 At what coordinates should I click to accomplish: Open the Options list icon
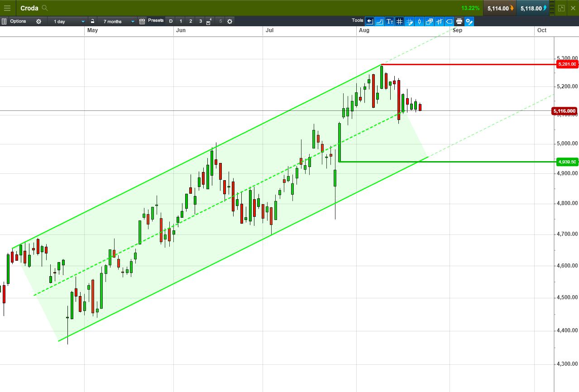(x=4, y=21)
